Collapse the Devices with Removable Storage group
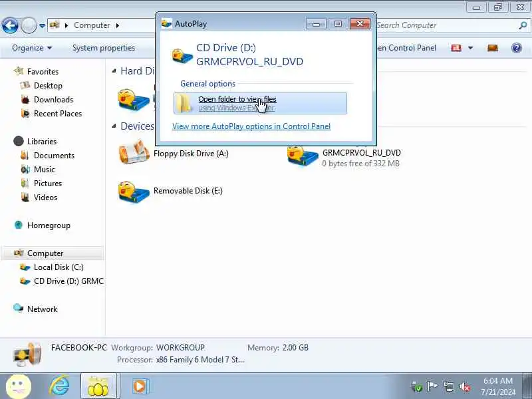532x399 pixels. (x=114, y=126)
